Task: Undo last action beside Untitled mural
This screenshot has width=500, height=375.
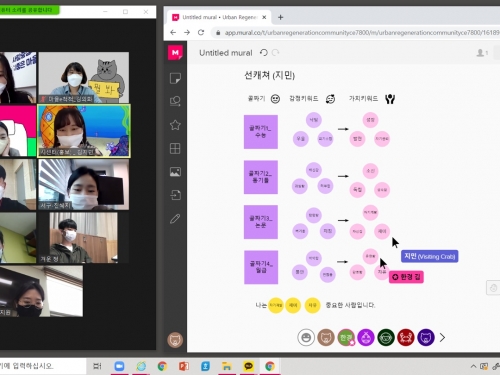Action: point(264,53)
